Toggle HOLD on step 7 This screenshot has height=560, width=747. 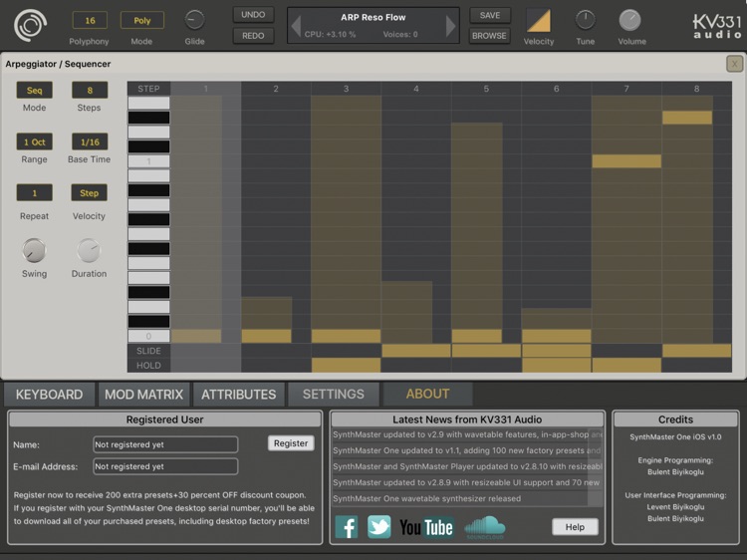(x=626, y=365)
